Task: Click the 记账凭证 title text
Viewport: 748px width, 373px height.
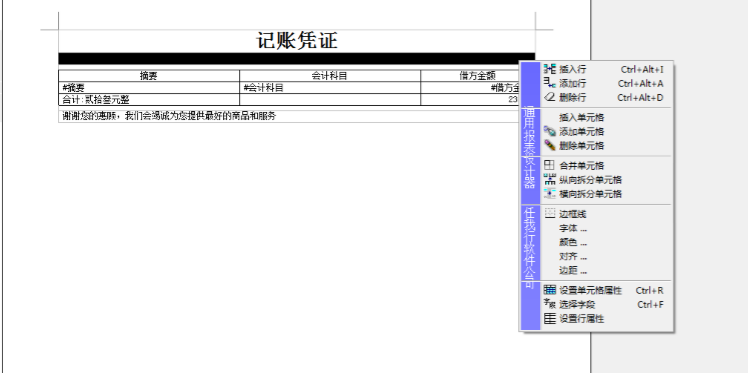Action: coord(297,41)
